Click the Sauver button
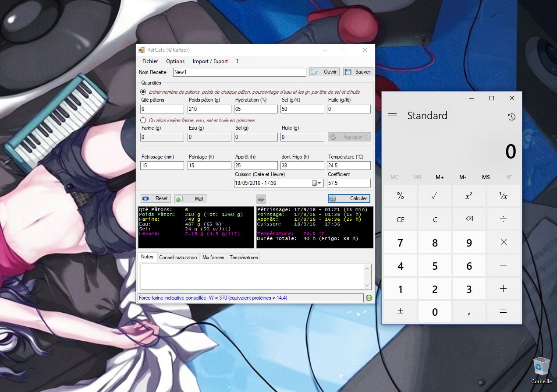 pyautogui.click(x=358, y=72)
